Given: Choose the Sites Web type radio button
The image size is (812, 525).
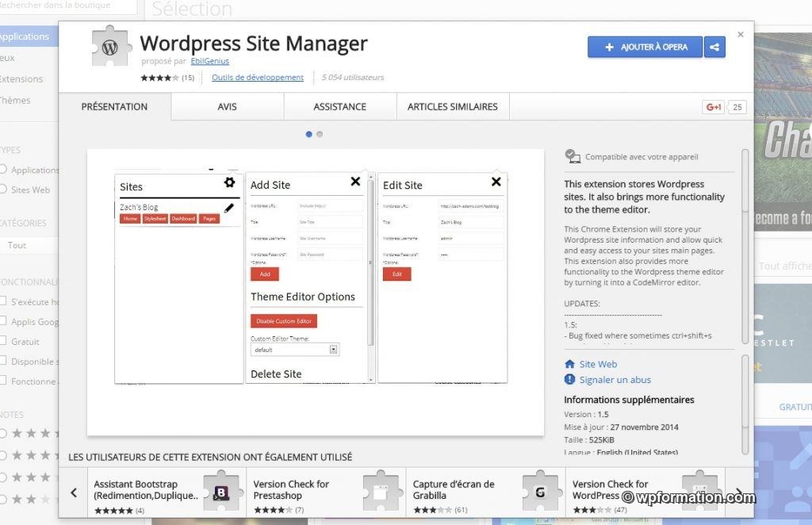Looking at the screenshot, I should pos(3,190).
